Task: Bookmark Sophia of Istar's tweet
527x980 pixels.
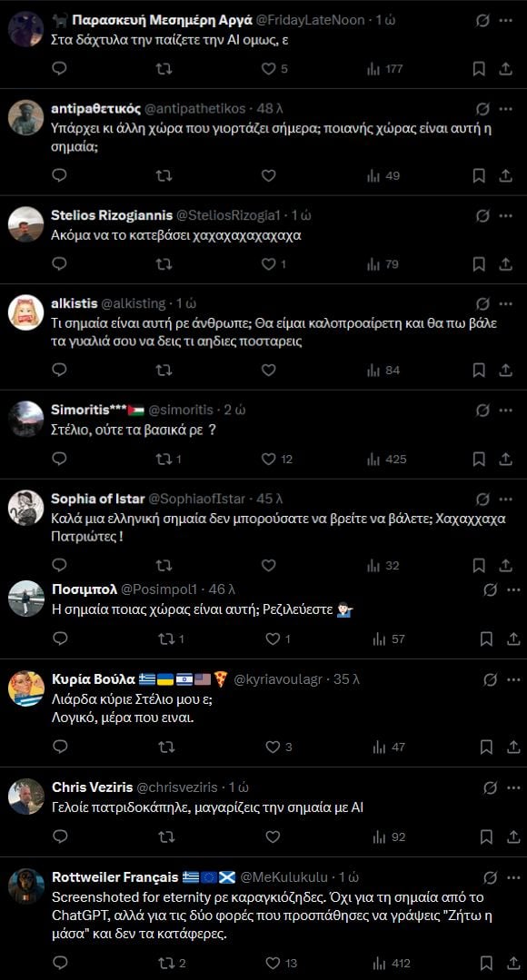Action: [x=479, y=565]
